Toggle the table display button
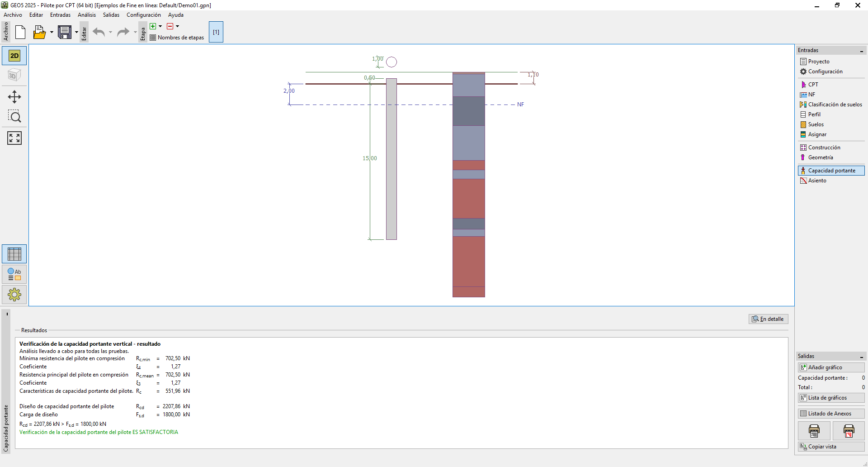Screen dimensions: 868x467 click(14, 254)
